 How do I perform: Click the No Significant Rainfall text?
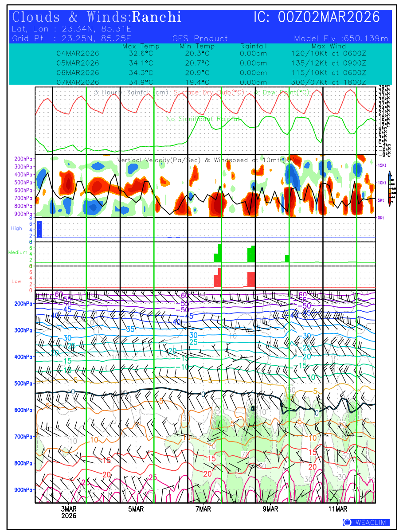pyautogui.click(x=203, y=119)
